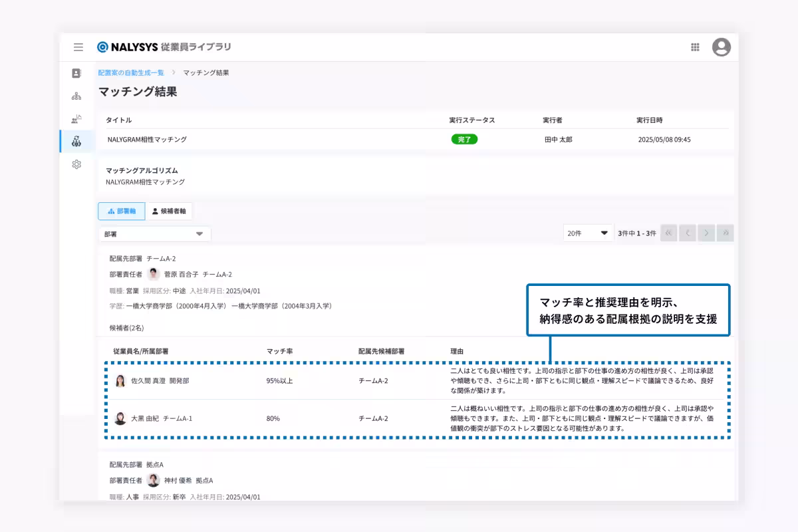The height and width of the screenshot is (532, 798).
Task: Click 菅原 百合子 department manager avatar
Action: pos(154,274)
